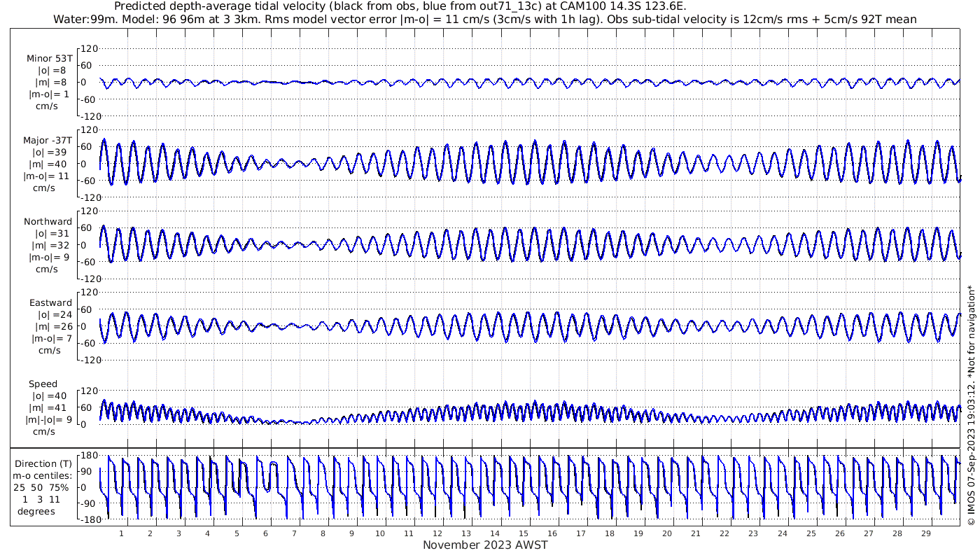980x560 pixels.
Task: Click the "|o| =8" value in Minor panel
Action: tap(52, 71)
